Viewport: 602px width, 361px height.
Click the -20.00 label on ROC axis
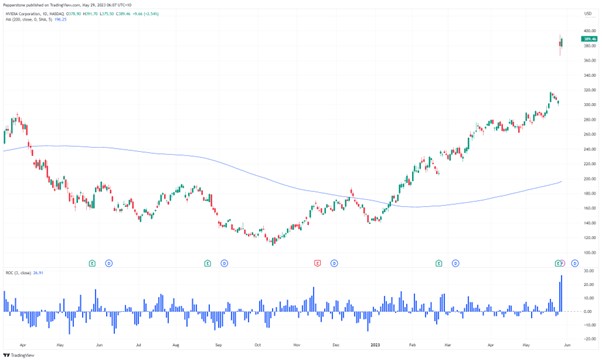point(589,339)
